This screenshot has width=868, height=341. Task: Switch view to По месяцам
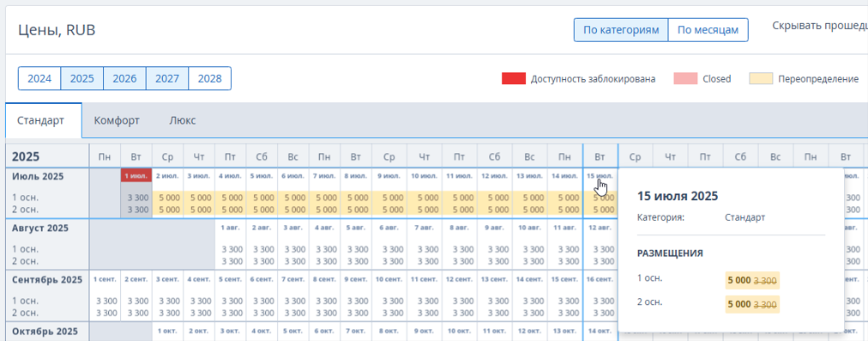pyautogui.click(x=708, y=30)
